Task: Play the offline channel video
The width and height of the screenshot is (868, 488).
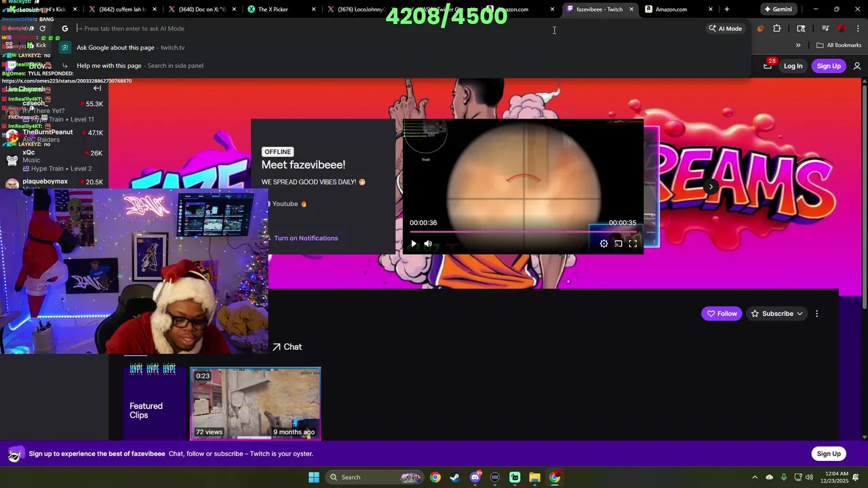Action: click(x=414, y=244)
